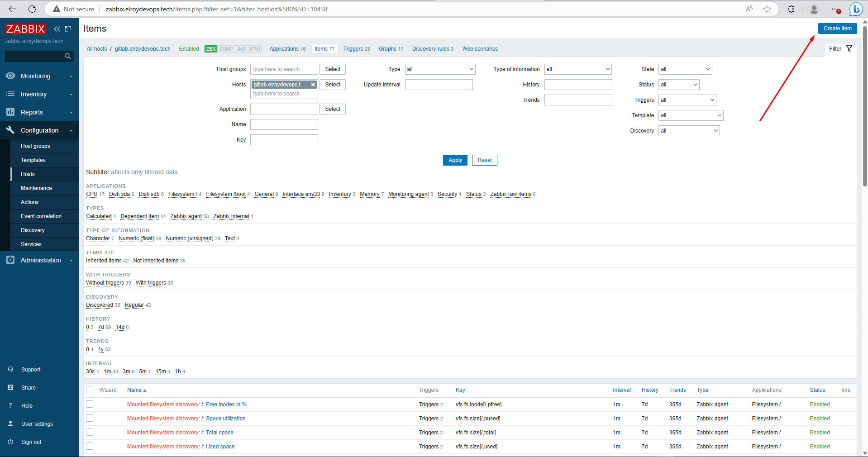The width and height of the screenshot is (868, 457).
Task: Check the Free inodes in % row checkbox
Action: click(90, 405)
